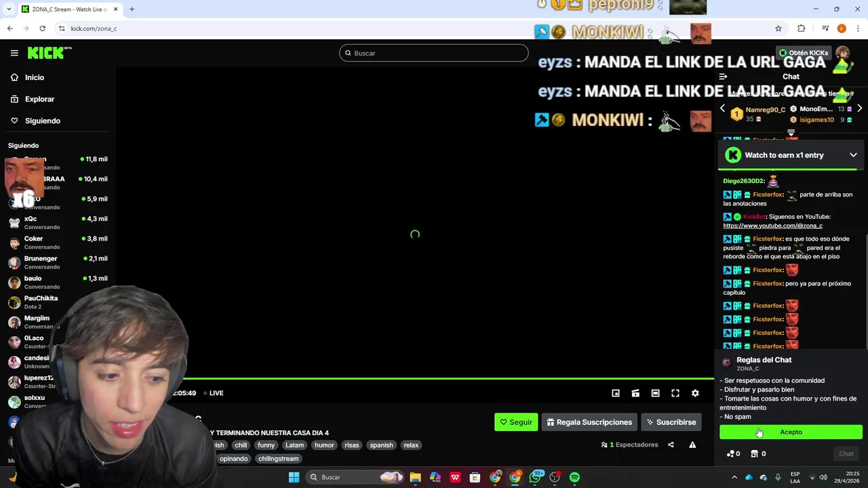Report the stream with warning icon
868x488 pixels.
pos(692,445)
